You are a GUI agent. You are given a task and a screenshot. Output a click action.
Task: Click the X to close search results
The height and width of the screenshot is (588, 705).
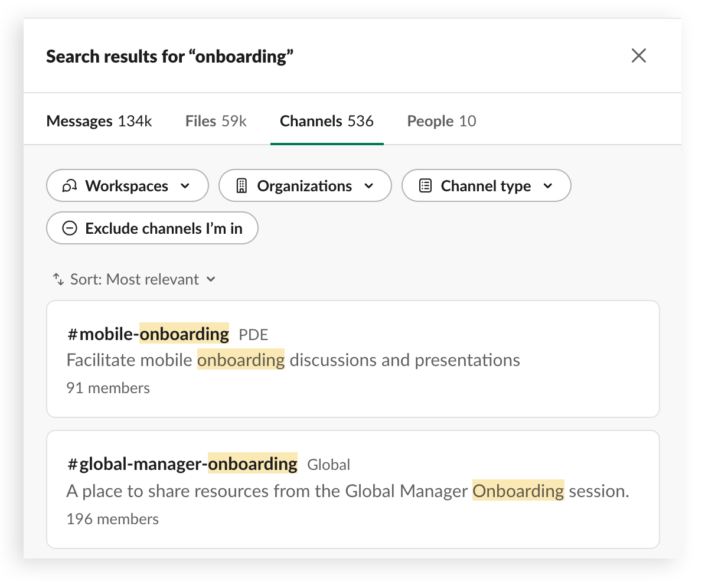pos(639,55)
